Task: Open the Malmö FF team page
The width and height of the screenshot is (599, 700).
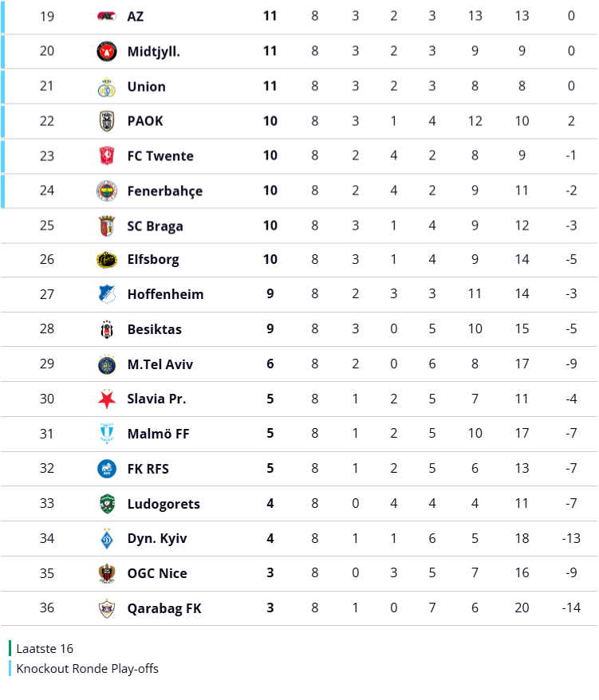Action: point(158,434)
